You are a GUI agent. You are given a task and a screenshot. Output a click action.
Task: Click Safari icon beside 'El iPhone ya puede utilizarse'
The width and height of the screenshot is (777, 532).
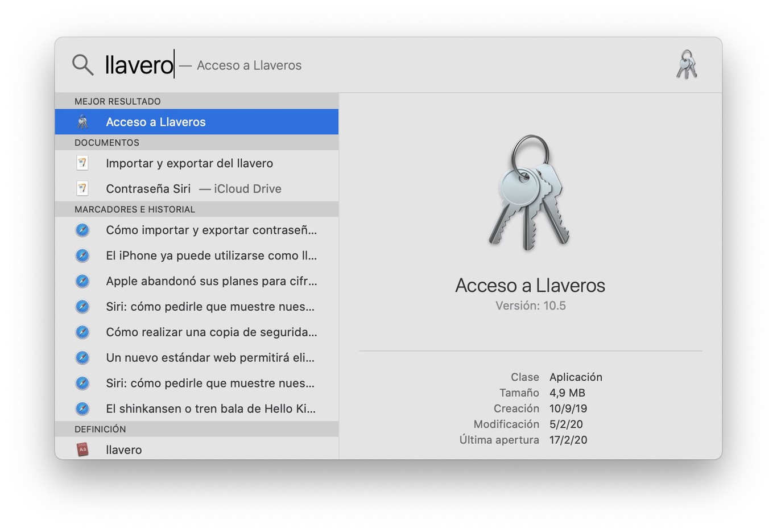click(x=82, y=255)
